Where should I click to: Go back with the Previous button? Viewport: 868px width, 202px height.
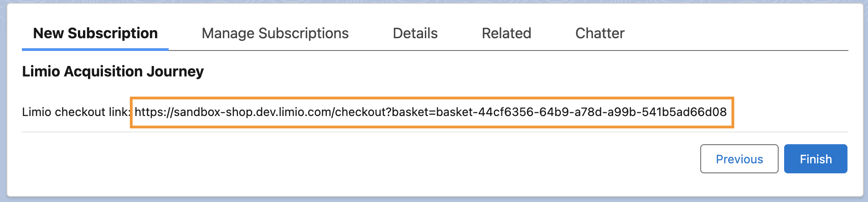click(739, 159)
